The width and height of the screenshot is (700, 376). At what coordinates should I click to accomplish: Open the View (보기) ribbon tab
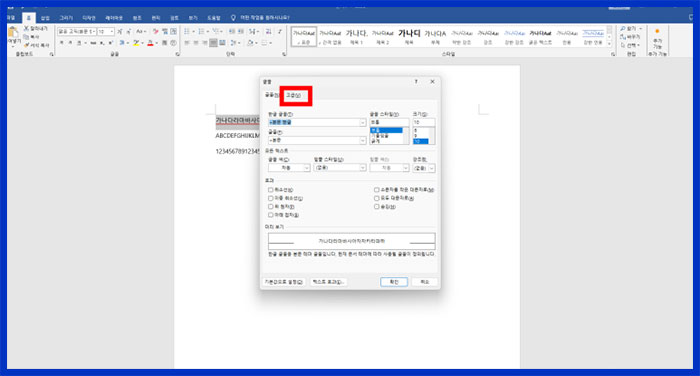click(x=193, y=18)
